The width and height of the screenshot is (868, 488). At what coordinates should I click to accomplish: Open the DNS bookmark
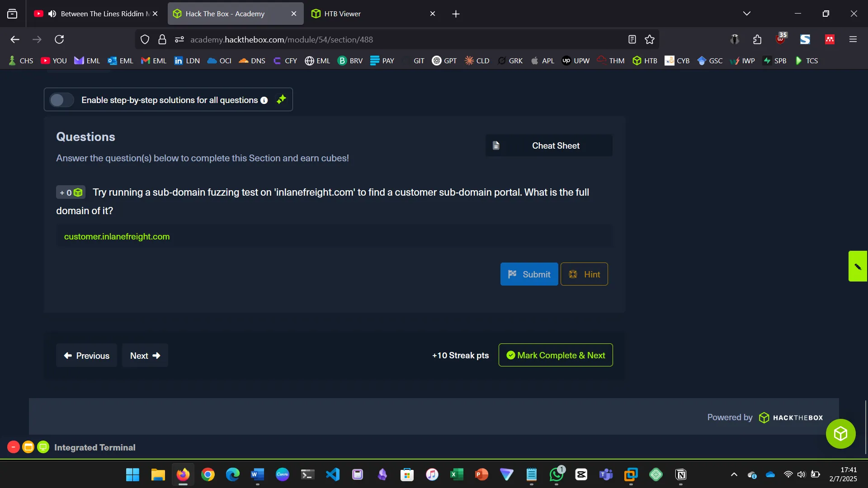(x=252, y=60)
